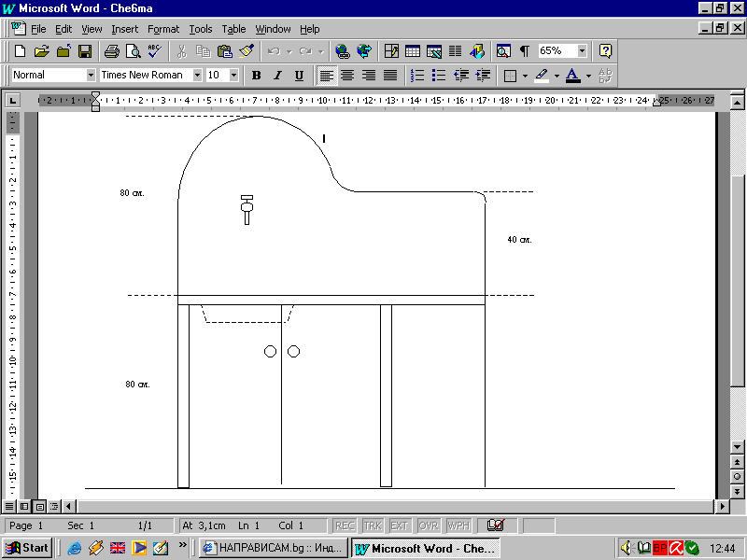Align text right
This screenshot has width=747, height=560.
click(x=369, y=76)
